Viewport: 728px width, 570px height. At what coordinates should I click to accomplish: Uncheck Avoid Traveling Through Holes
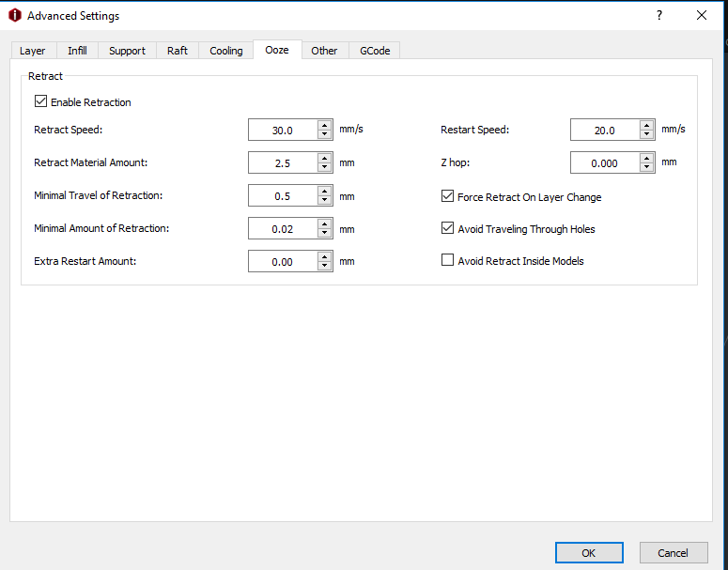(447, 228)
